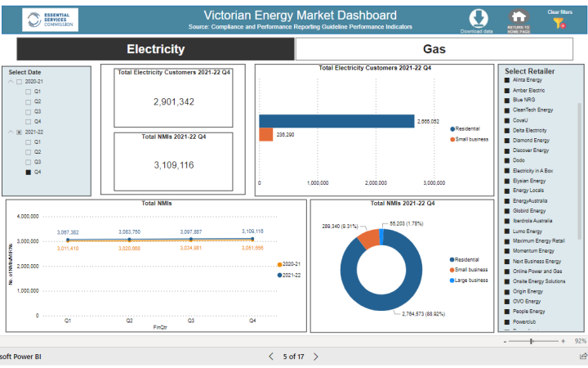This screenshot has width=588, height=368.
Task: Click the orange Small business bar
Action: pos(266,134)
